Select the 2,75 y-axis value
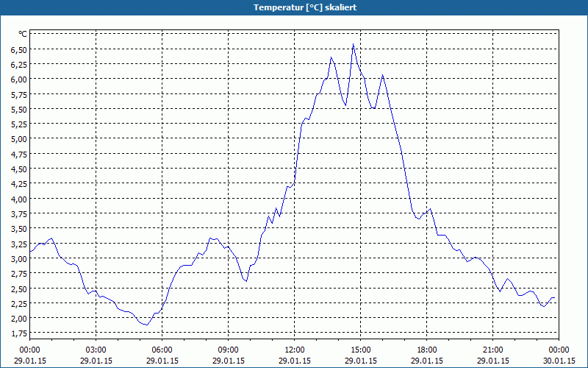Screen dimensions: 588x368 coord(19,273)
